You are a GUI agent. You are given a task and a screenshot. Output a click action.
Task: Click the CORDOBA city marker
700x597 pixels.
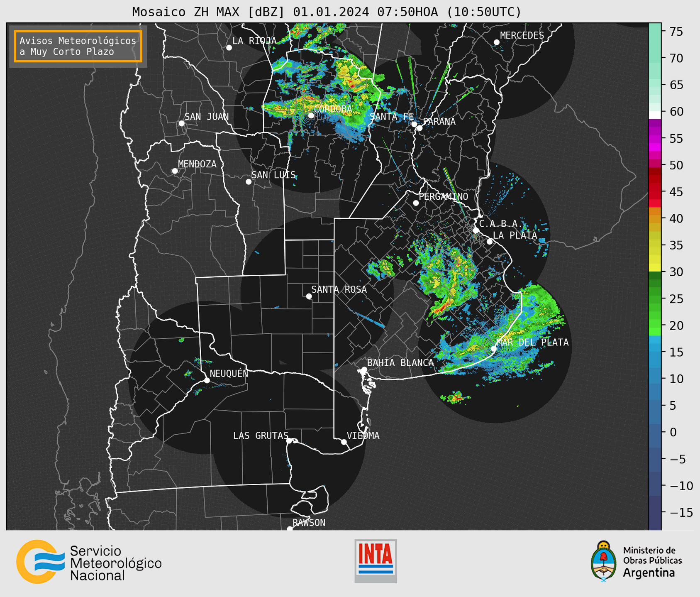pyautogui.click(x=311, y=115)
